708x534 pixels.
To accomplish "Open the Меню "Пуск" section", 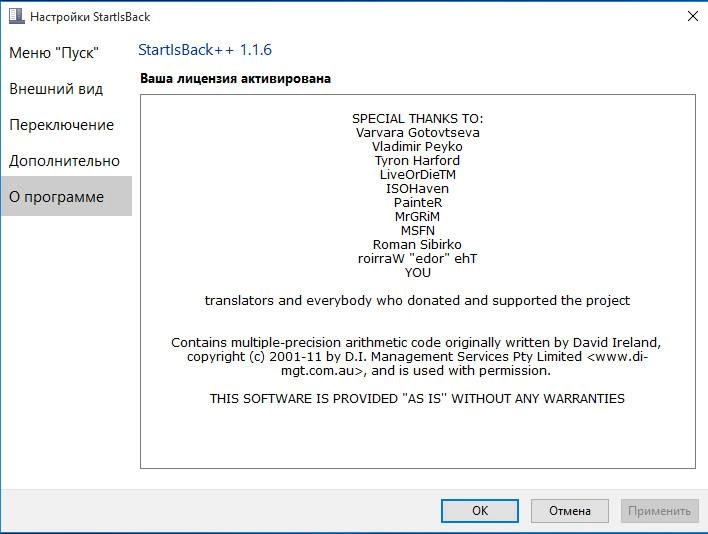I will (54, 53).
